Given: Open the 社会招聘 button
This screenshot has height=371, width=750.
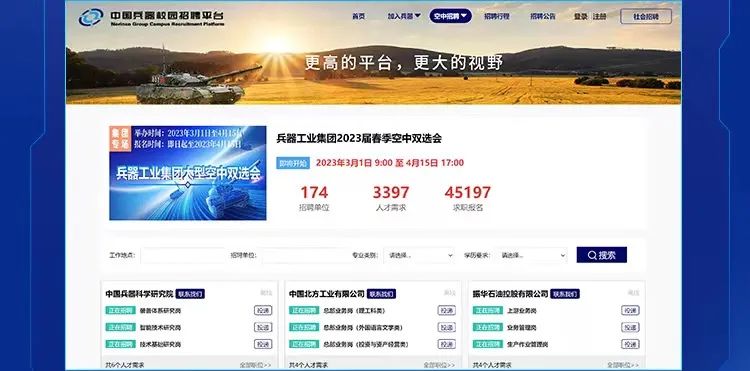Looking at the screenshot, I should [646, 16].
